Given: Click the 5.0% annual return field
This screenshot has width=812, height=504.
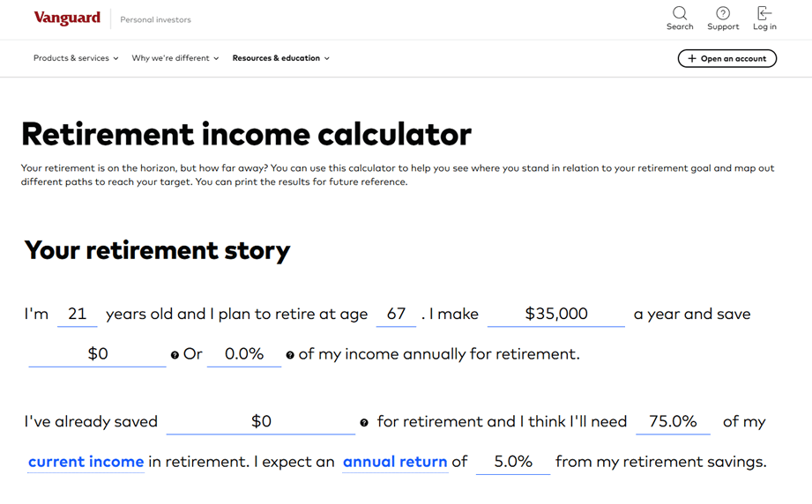Looking at the screenshot, I should pyautogui.click(x=512, y=462).
